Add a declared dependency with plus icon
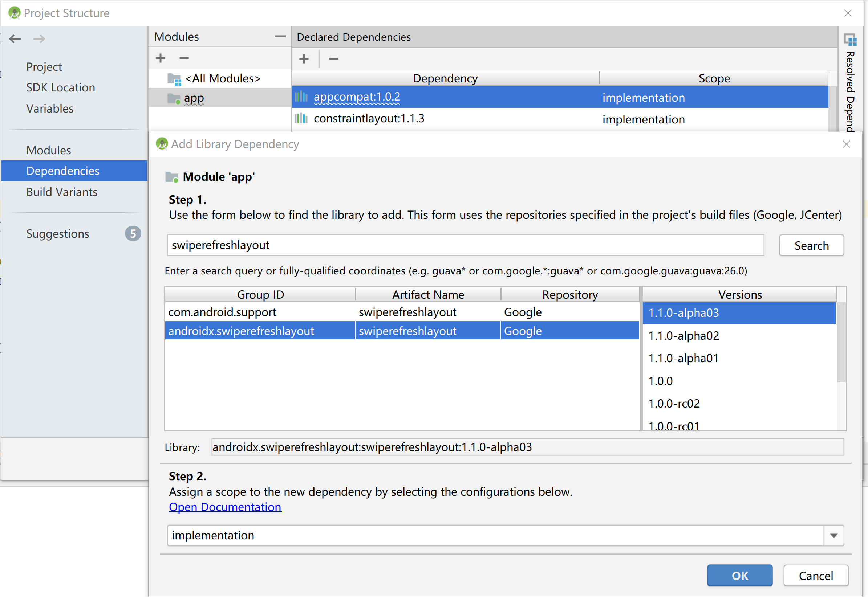This screenshot has width=868, height=597. [x=304, y=59]
